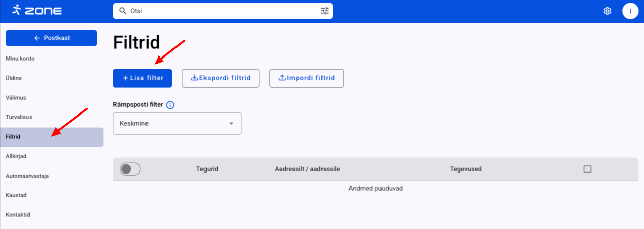Open user profile avatar

point(630,11)
